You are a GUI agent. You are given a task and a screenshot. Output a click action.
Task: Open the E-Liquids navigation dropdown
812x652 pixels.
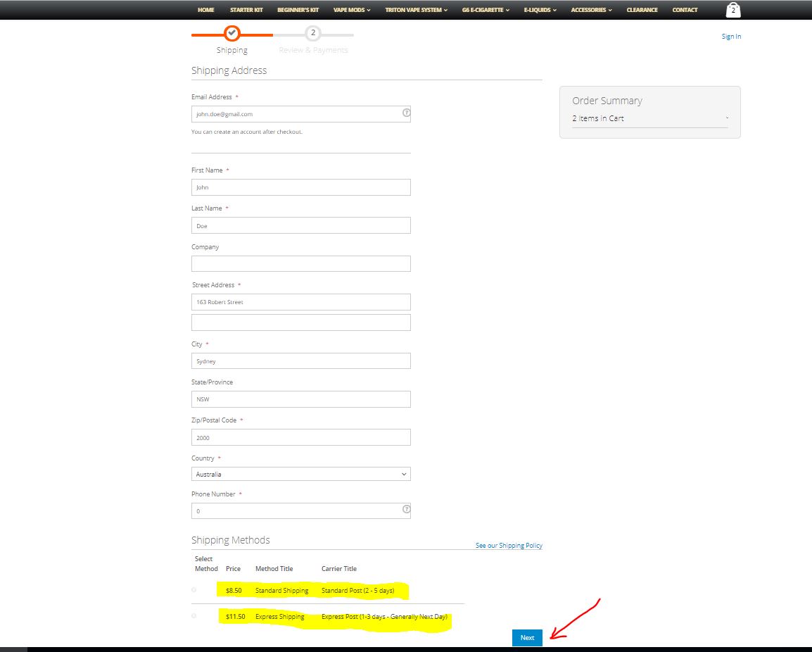tap(540, 10)
